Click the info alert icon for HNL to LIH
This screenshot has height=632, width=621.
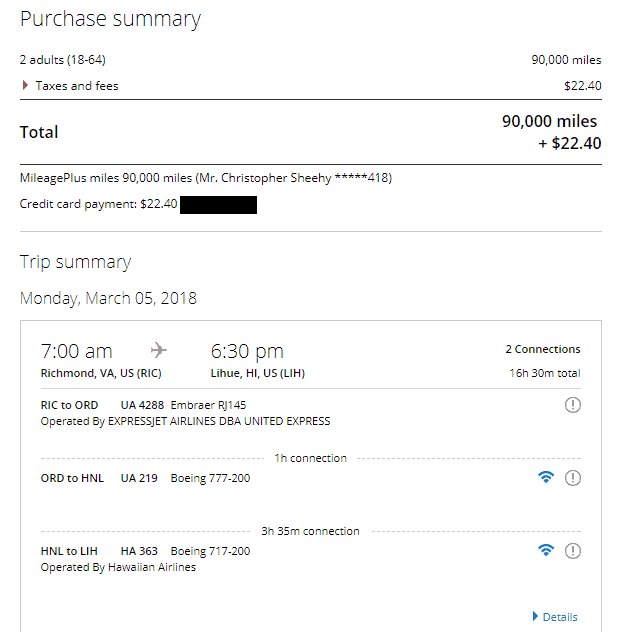(572, 551)
